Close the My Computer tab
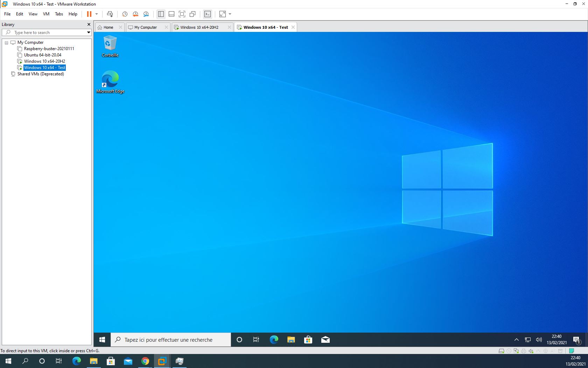 pyautogui.click(x=166, y=27)
